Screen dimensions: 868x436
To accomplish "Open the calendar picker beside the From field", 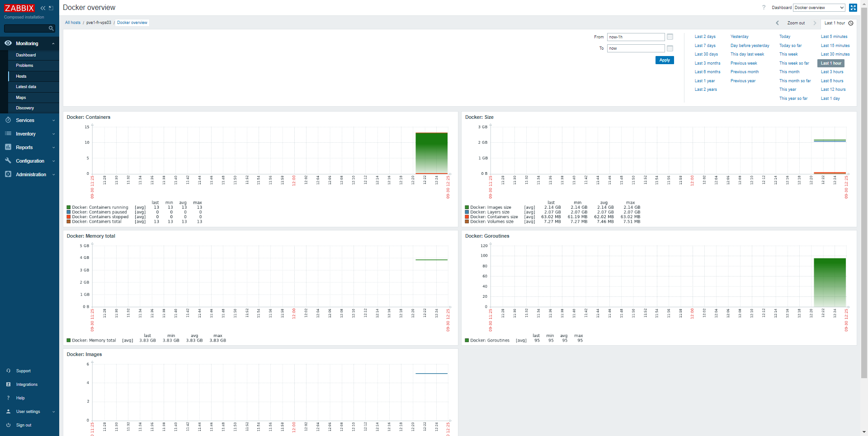I will [670, 37].
